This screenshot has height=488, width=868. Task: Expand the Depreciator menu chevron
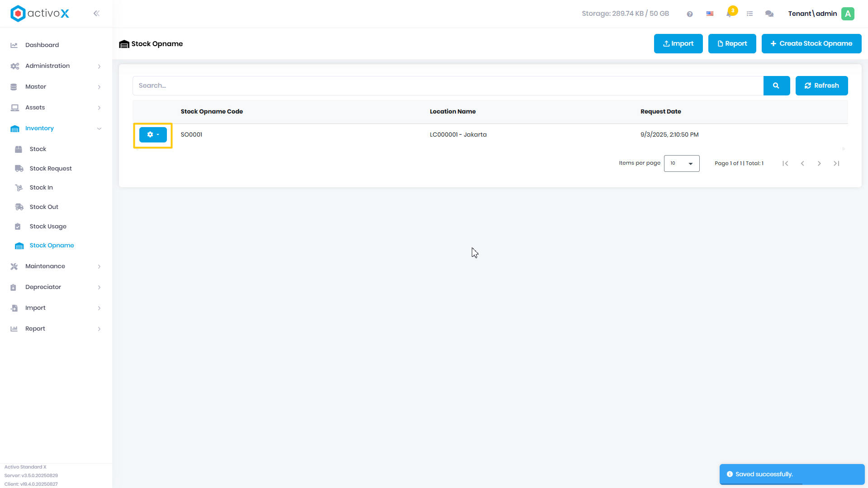(99, 287)
